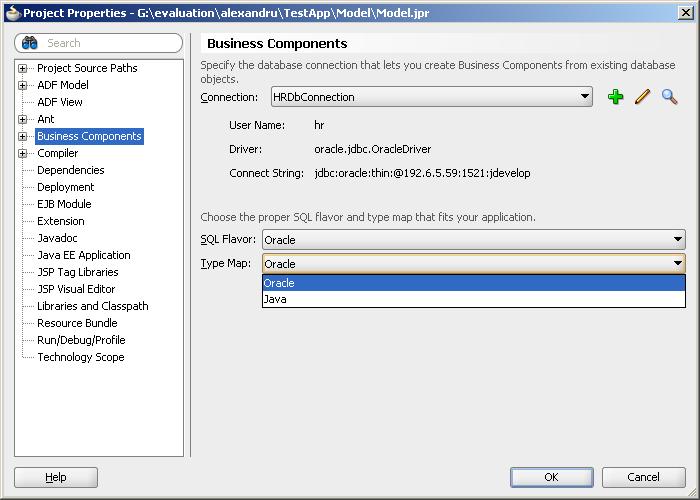Viewport: 700px width, 500px height.
Task: Select Javadoc category
Action: click(x=57, y=238)
